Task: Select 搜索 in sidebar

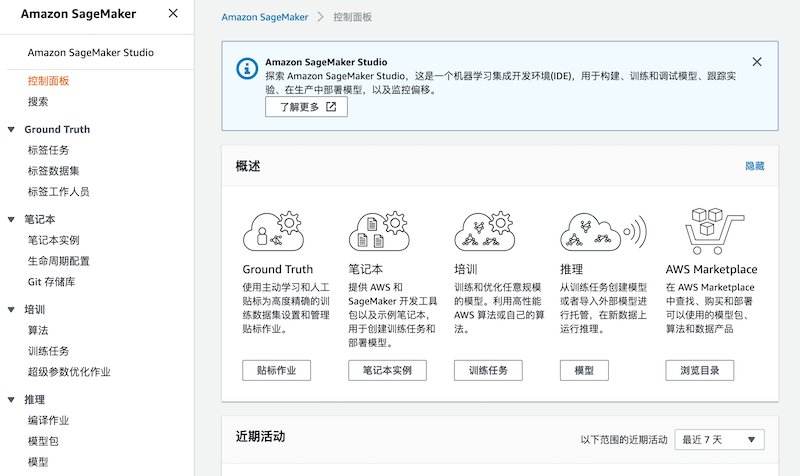Action: [38, 102]
